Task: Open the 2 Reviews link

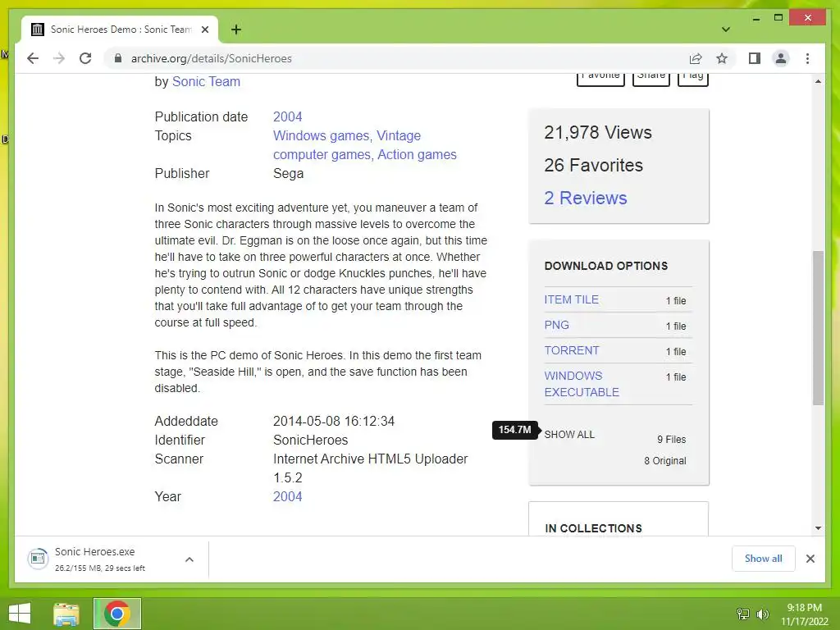Action: [585, 198]
